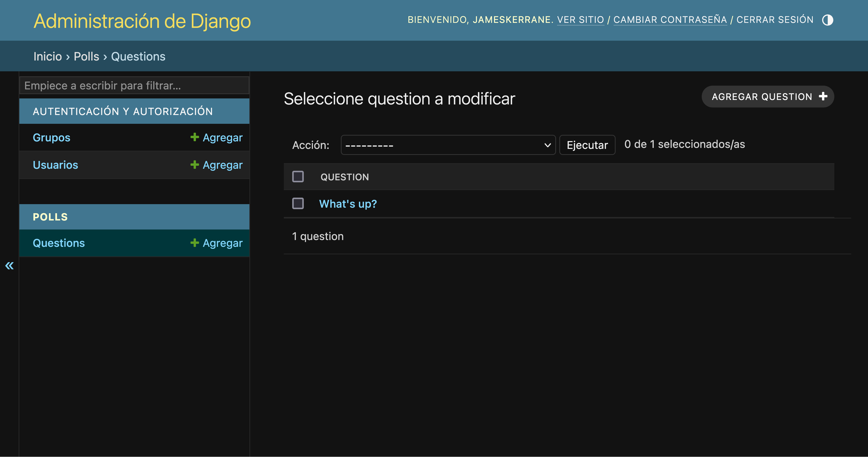
Task: Click the "1 question" count text
Action: point(318,237)
